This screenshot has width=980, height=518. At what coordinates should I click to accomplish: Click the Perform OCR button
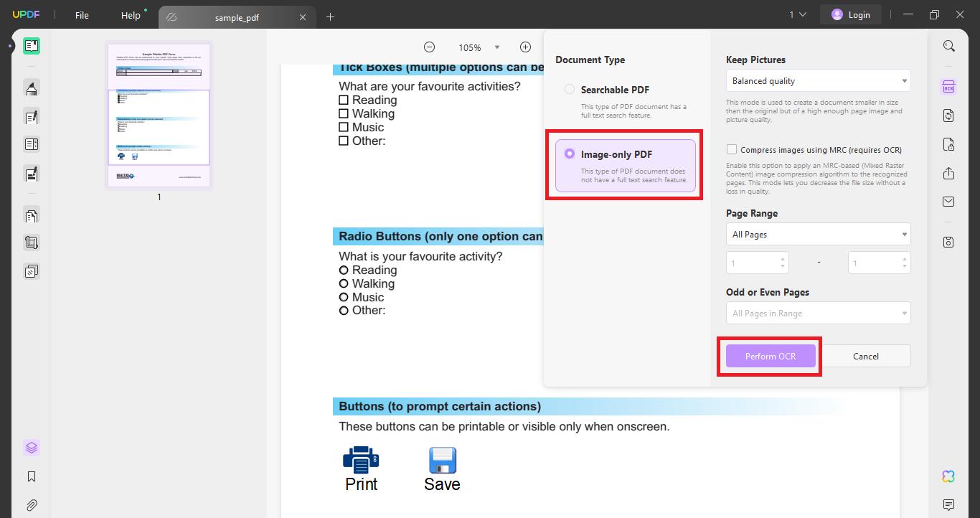point(770,356)
